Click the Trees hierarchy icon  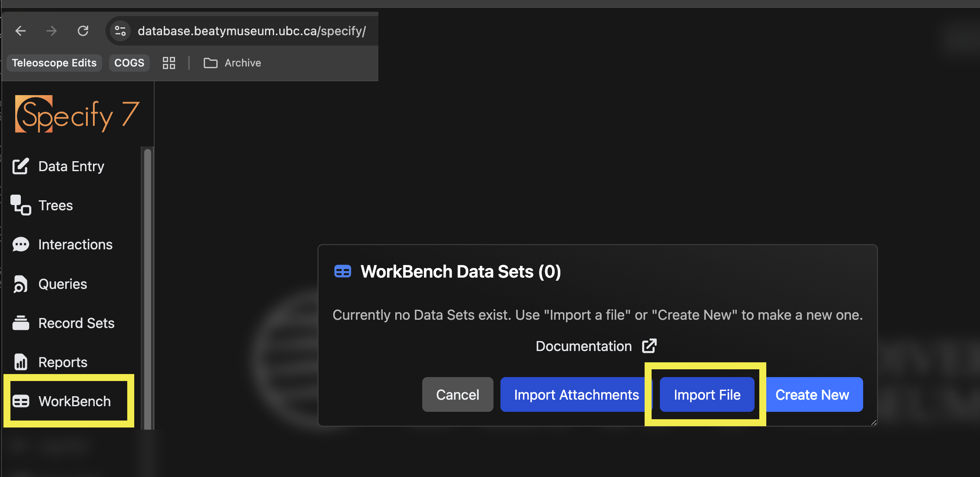tap(20, 205)
